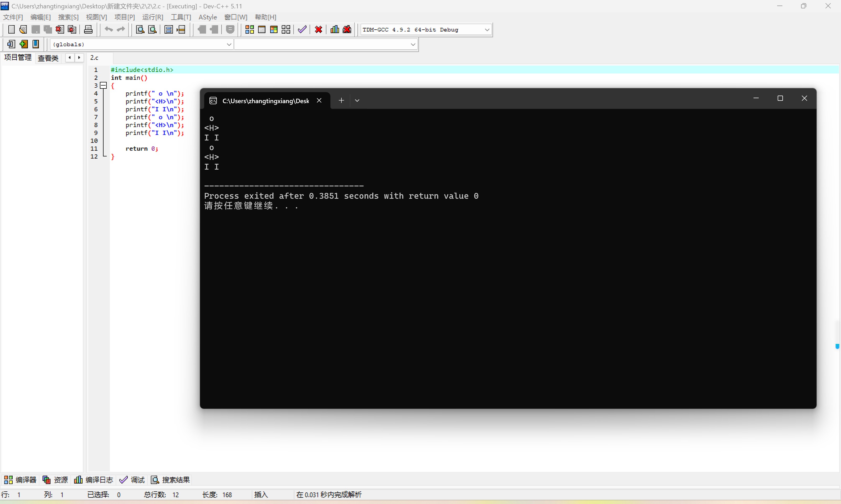Viewport: 841px width, 504px height.
Task: Click the Compile & Run toolbar icon
Action: [274, 30]
